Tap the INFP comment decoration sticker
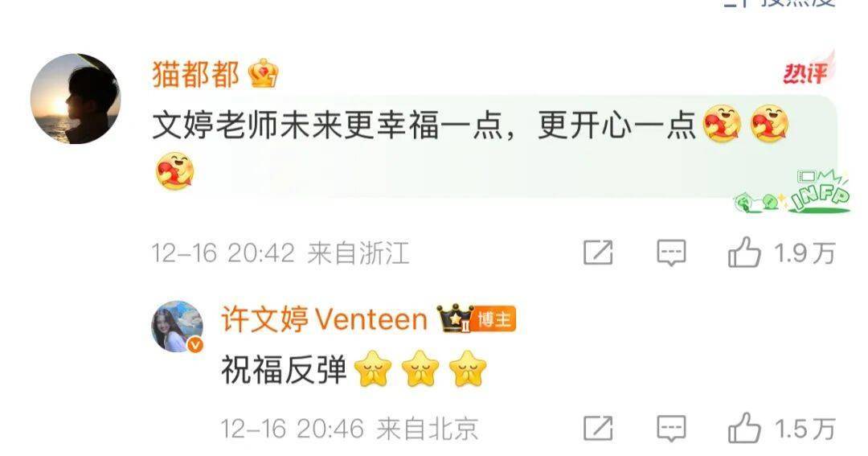The width and height of the screenshot is (868, 456). click(792, 192)
